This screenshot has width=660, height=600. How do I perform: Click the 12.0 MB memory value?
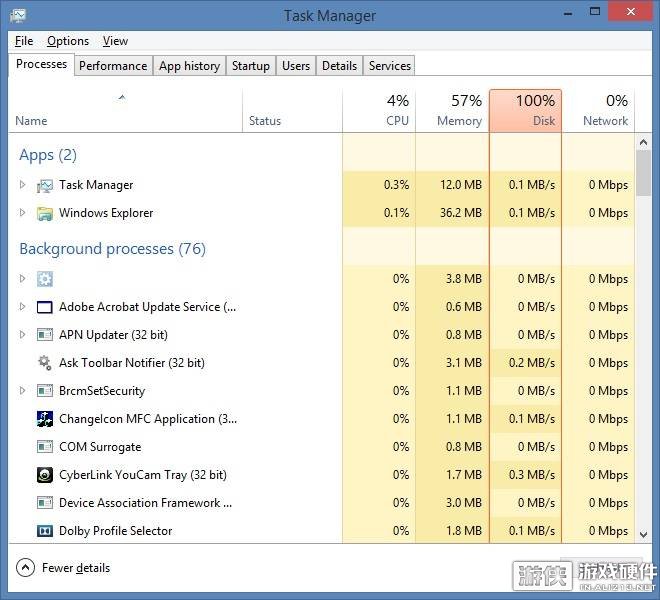click(460, 185)
